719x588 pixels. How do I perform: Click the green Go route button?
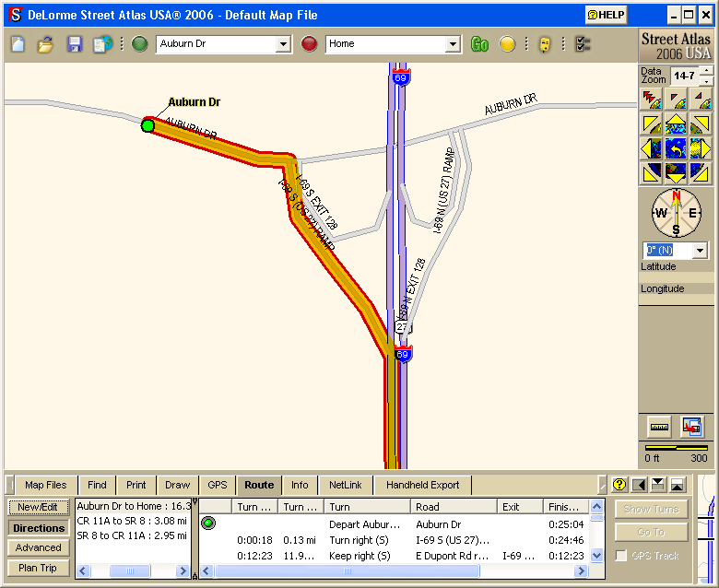click(x=479, y=44)
